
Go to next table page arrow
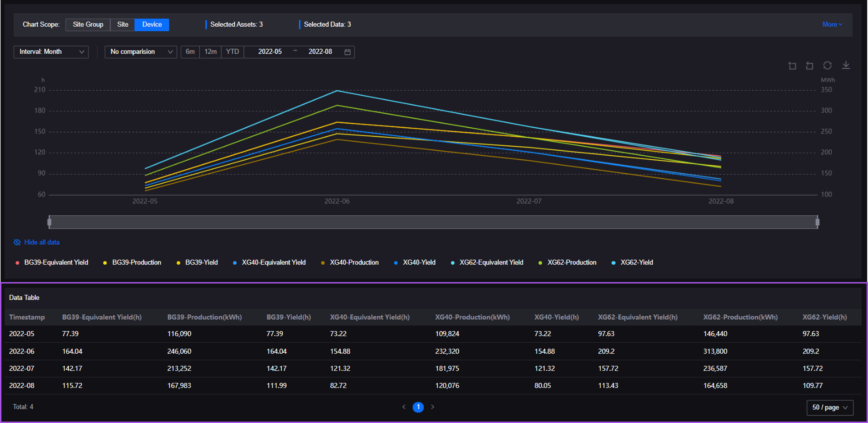point(433,407)
